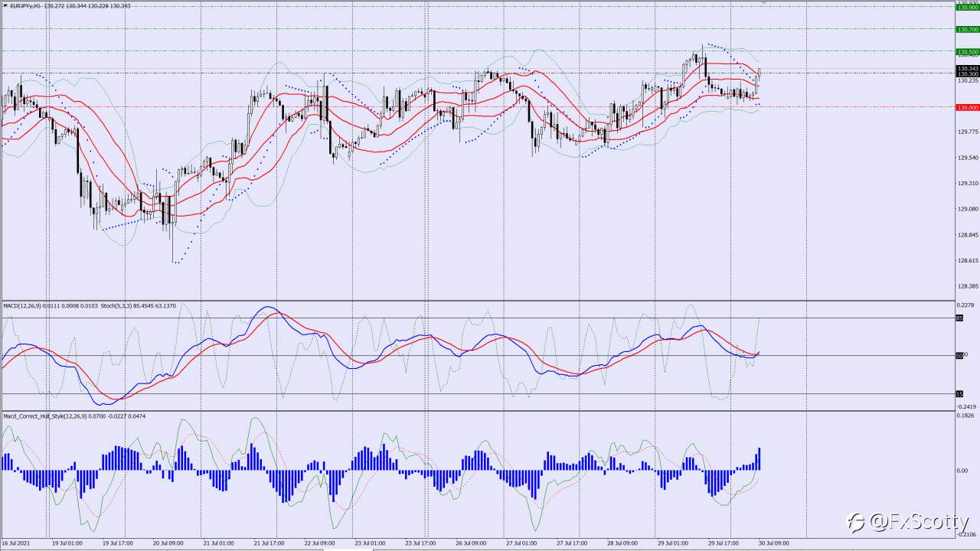Click the 21 Jul 17:00 time label
The height and width of the screenshot is (551, 980).
point(269,543)
